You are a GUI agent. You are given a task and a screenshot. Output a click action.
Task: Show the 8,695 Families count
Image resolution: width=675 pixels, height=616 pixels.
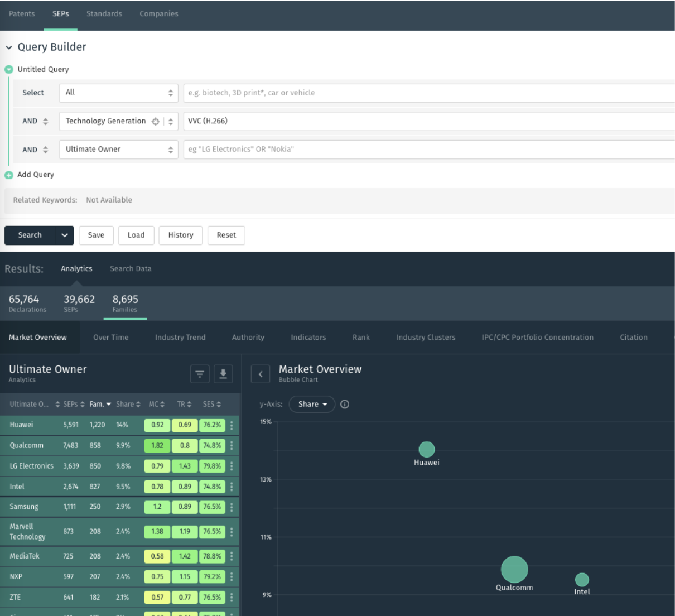(125, 304)
